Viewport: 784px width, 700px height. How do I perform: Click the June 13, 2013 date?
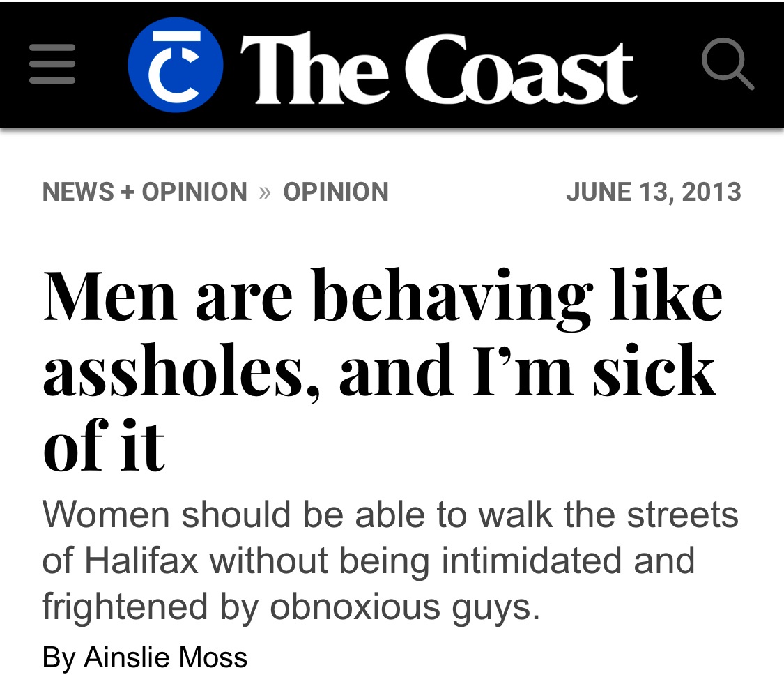(x=653, y=192)
